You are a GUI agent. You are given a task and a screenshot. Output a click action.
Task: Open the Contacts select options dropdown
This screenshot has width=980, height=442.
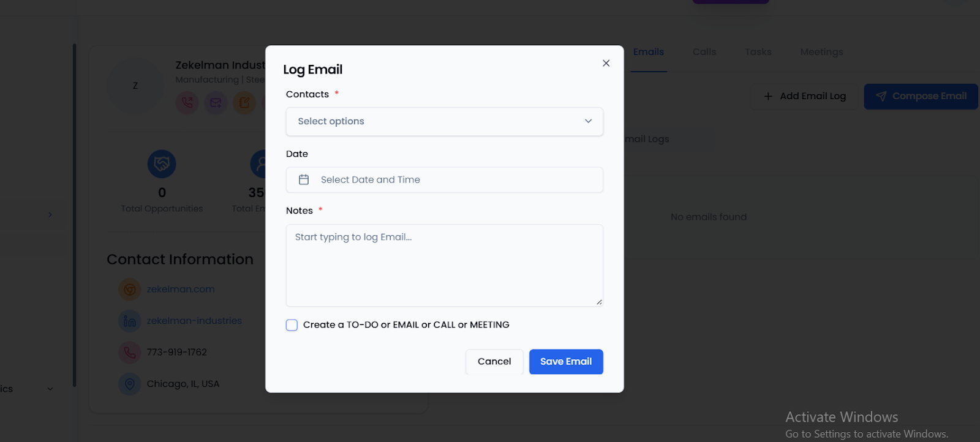coord(444,121)
